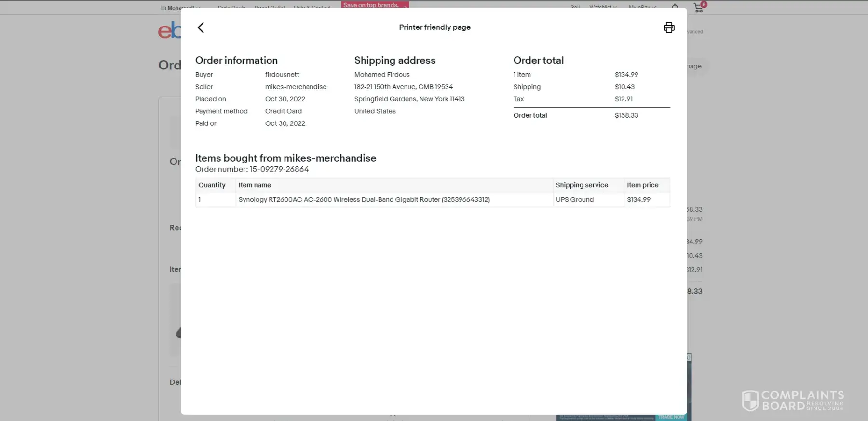Click the partially visible eBay logo

(x=169, y=30)
